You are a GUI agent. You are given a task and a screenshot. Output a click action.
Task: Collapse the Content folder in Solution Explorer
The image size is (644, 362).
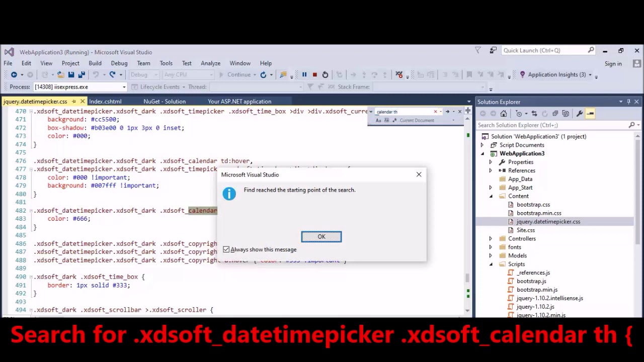(x=491, y=196)
